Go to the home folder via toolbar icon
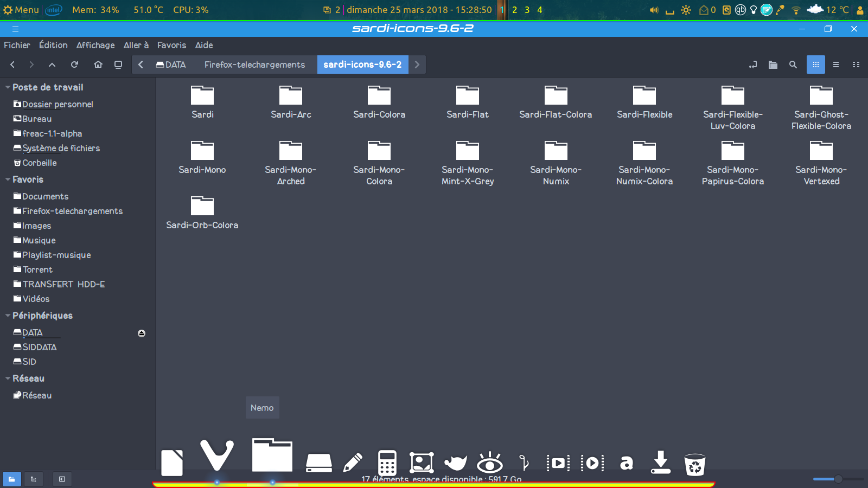The height and width of the screenshot is (488, 868). coord(98,65)
